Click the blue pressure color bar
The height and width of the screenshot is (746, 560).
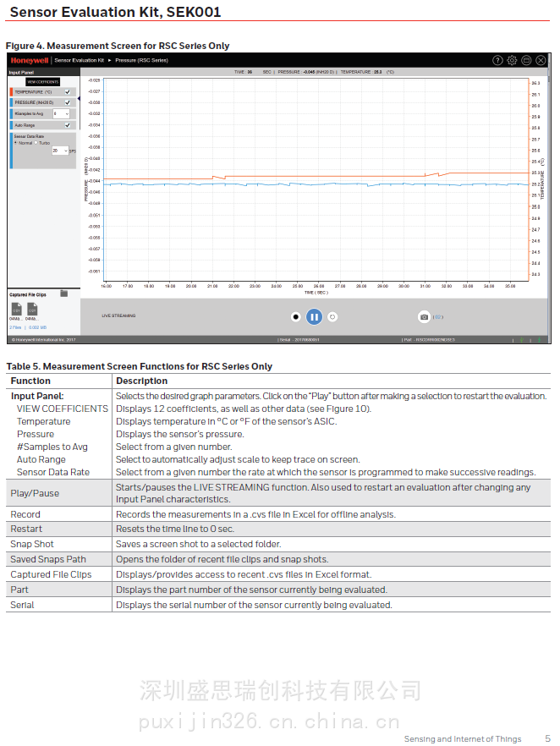click(11, 102)
